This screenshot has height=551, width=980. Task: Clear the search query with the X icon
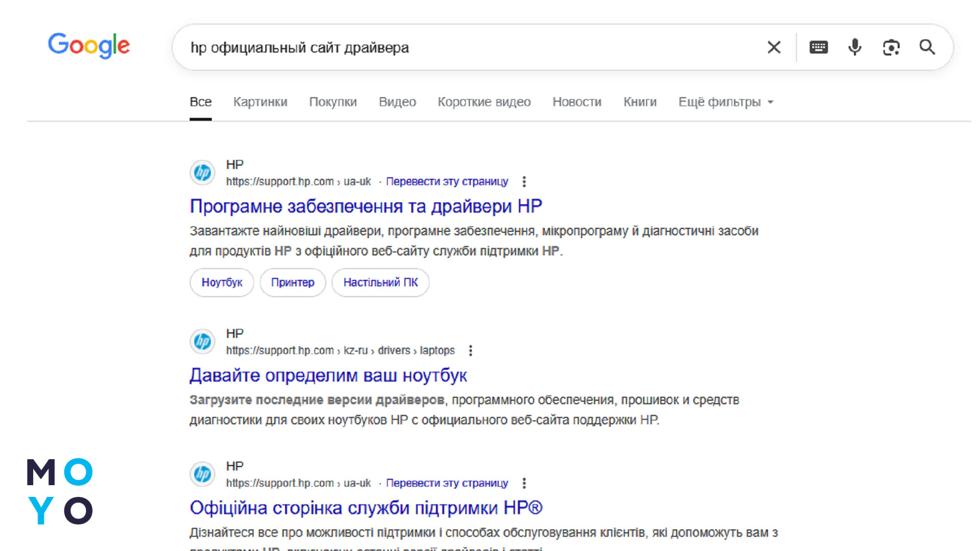774,47
